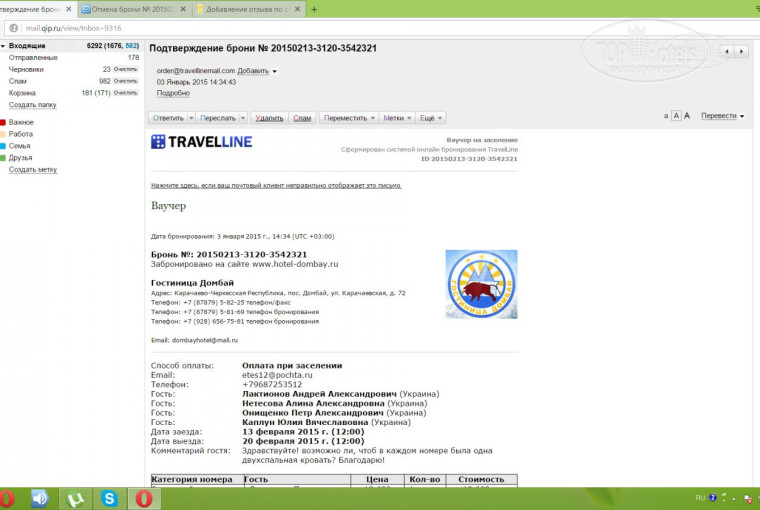Image resolution: width=760 pixels, height=510 pixels.
Task: Click the Подробно details link
Action: pos(172,93)
